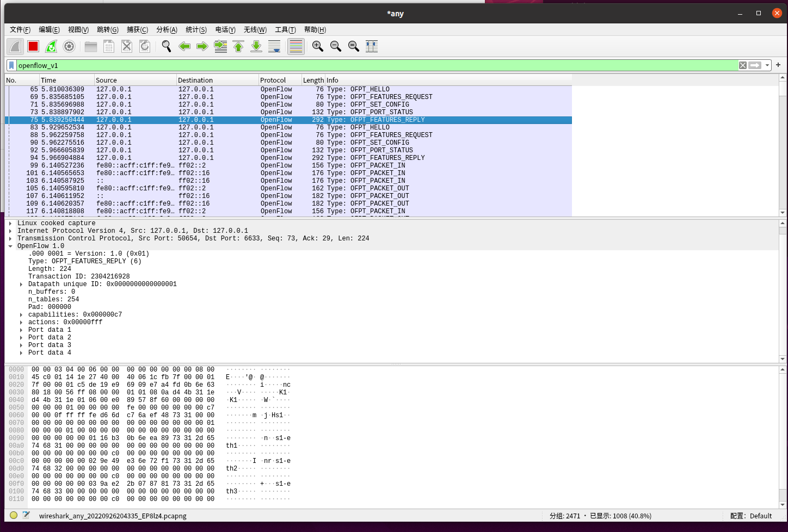Sort packets by the No. column
Screen dimensions: 788x532
(x=22, y=80)
